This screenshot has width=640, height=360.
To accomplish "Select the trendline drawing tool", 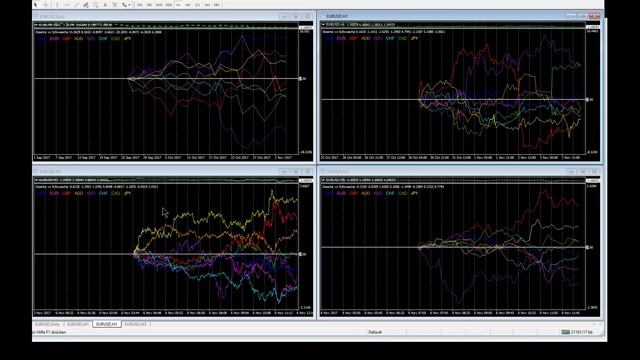I will point(76,5).
